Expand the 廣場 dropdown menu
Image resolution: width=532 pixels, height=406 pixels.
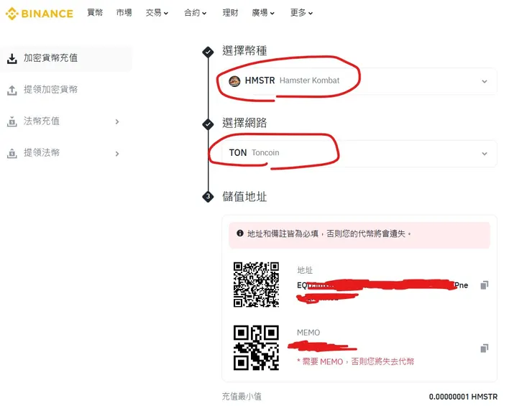263,13
